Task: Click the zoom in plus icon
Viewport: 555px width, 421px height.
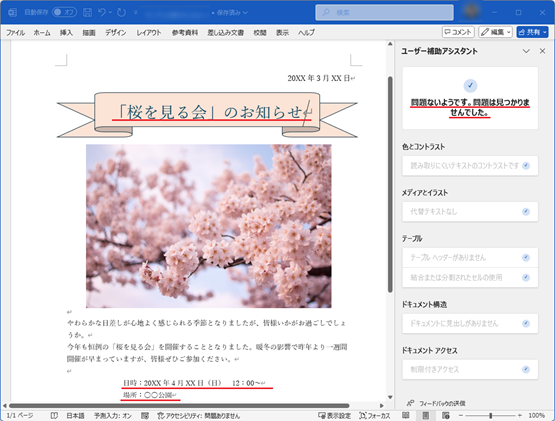Action: [x=520, y=415]
